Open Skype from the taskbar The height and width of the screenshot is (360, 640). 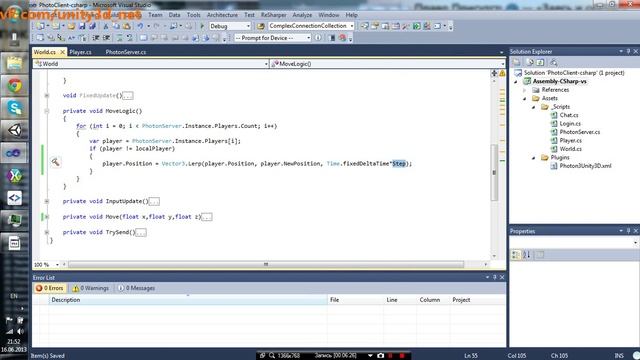[x=15, y=108]
